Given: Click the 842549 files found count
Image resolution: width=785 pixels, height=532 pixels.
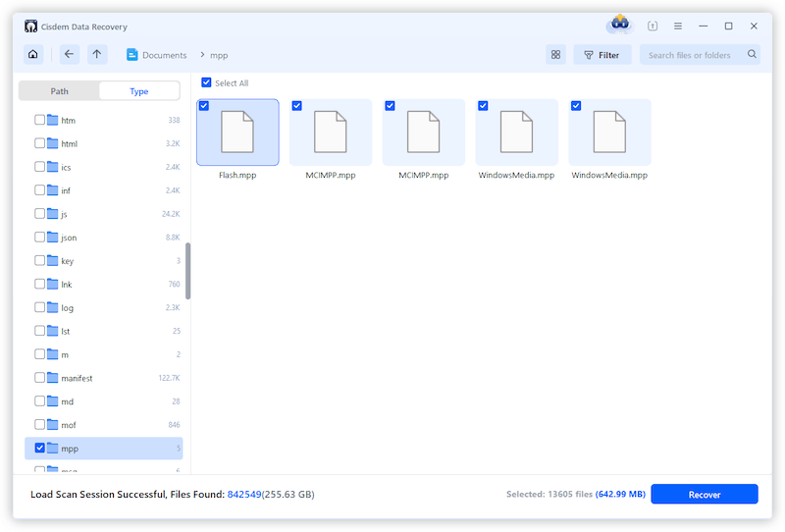Looking at the screenshot, I should pyautogui.click(x=244, y=494).
